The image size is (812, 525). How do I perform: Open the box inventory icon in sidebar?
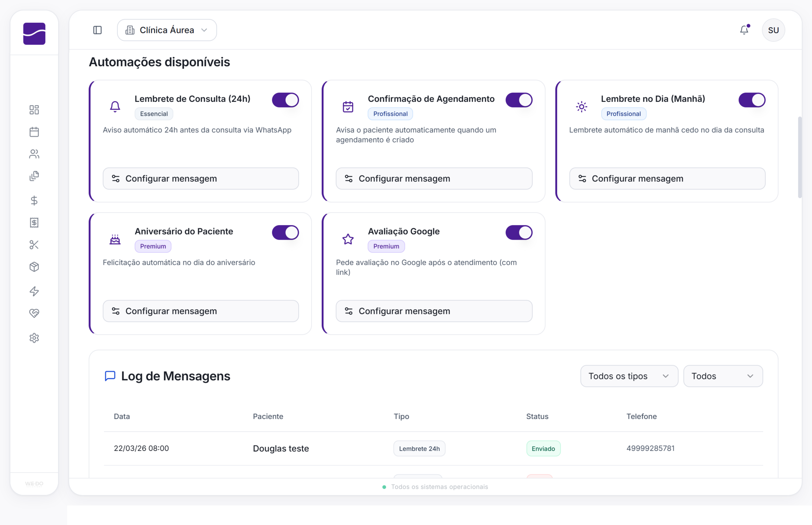34,267
